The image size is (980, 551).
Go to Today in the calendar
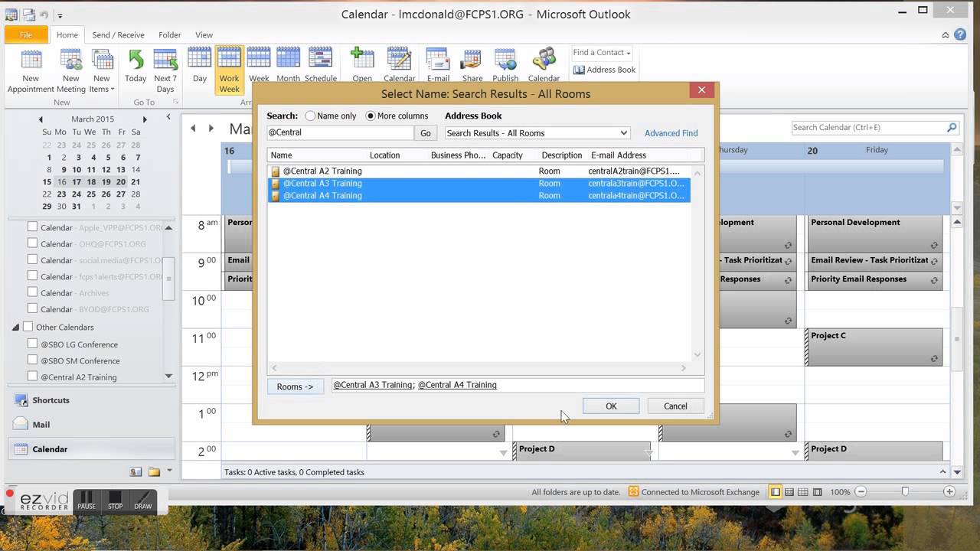[136, 66]
